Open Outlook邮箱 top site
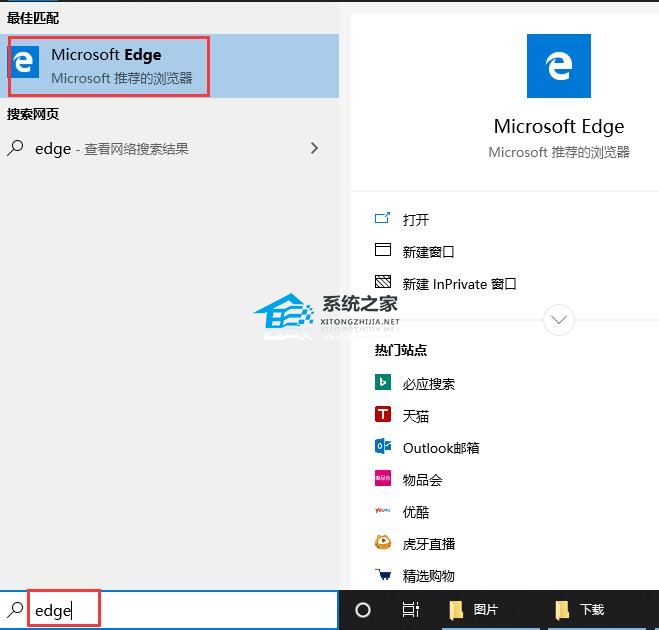Screen dimensions: 659x630 [x=441, y=448]
